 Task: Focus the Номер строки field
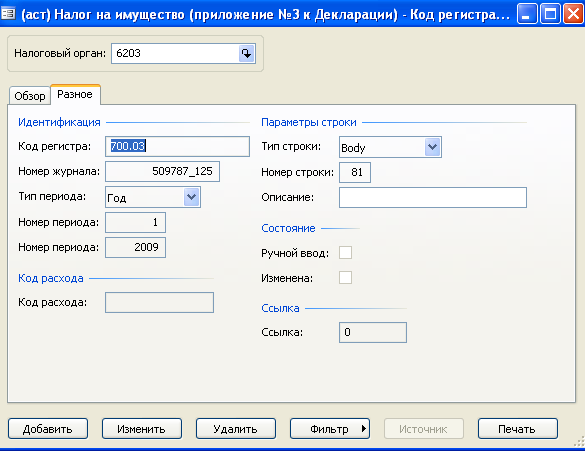pos(355,172)
